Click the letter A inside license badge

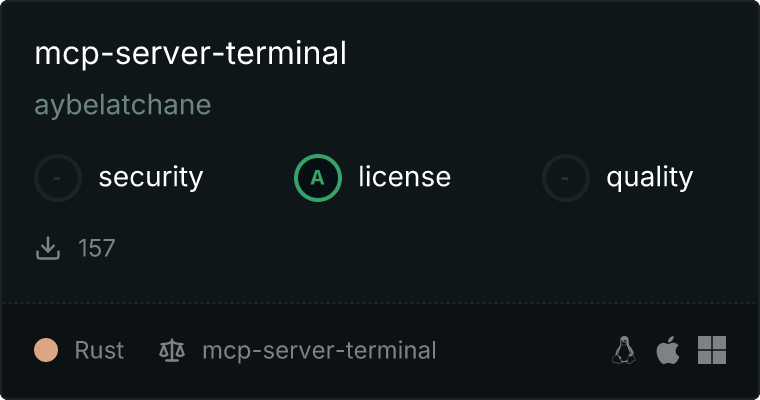[x=317, y=178]
